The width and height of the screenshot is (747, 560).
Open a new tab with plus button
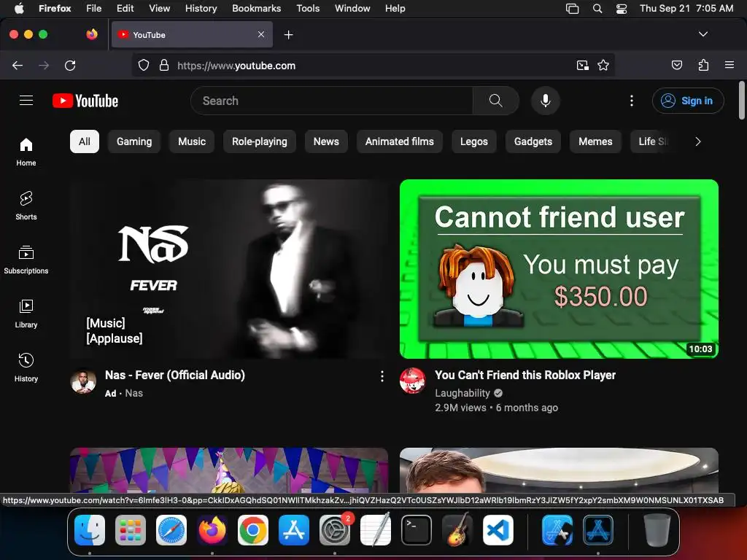(288, 35)
